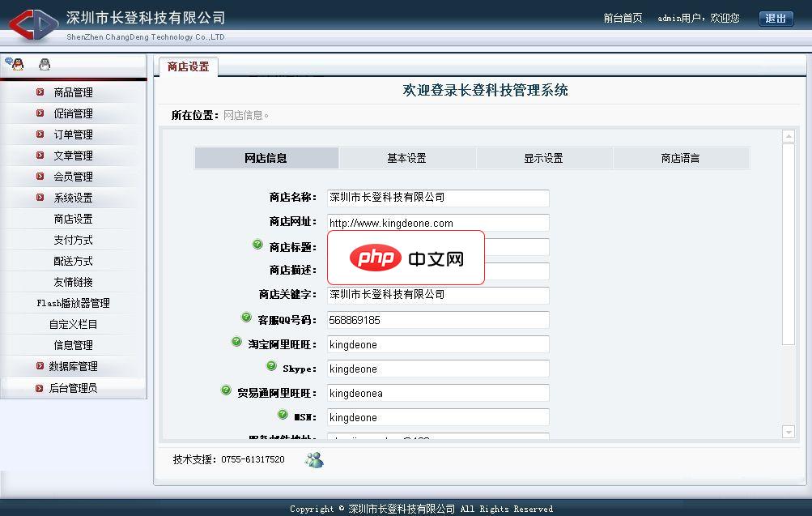812x516 pixels.
Task: Expand the 数据库管理 sidebar section
Action: tap(73, 366)
